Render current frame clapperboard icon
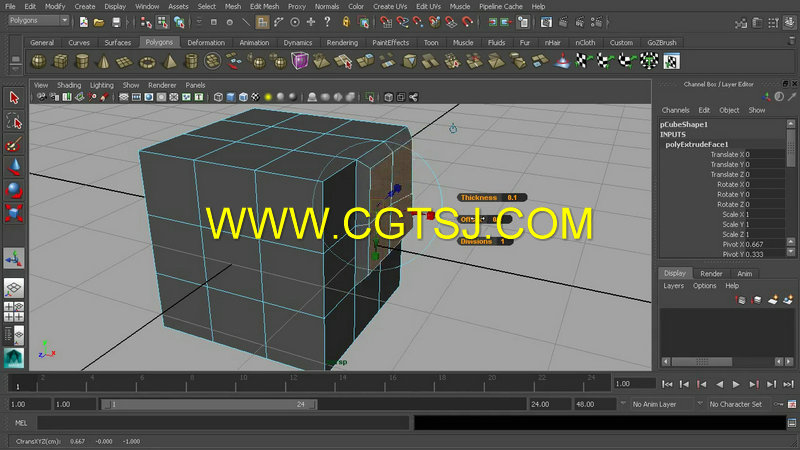 click(563, 22)
